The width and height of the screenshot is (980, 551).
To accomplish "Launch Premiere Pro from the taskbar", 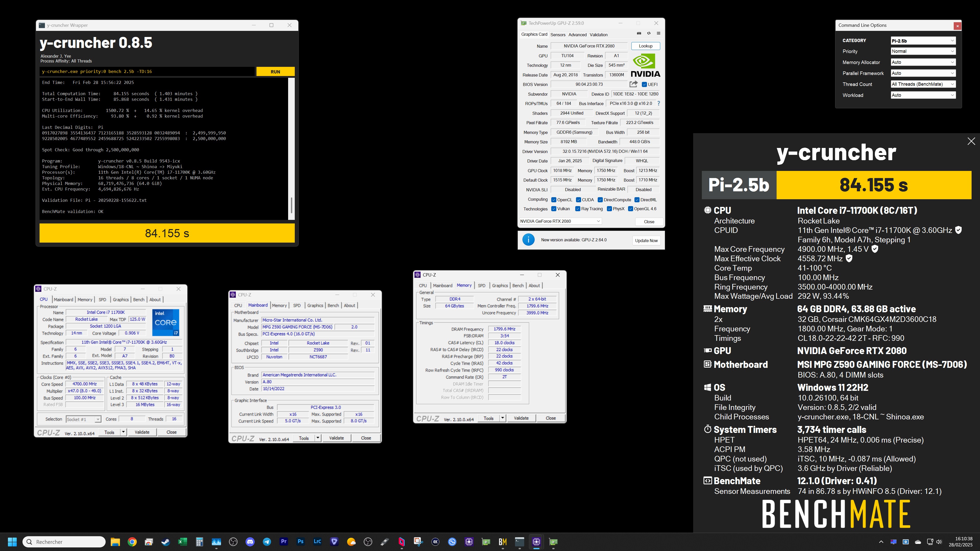I will [x=284, y=542].
